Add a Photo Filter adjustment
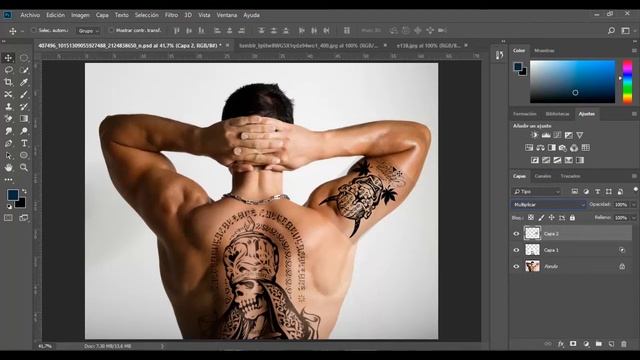640x360 pixels. [x=563, y=148]
